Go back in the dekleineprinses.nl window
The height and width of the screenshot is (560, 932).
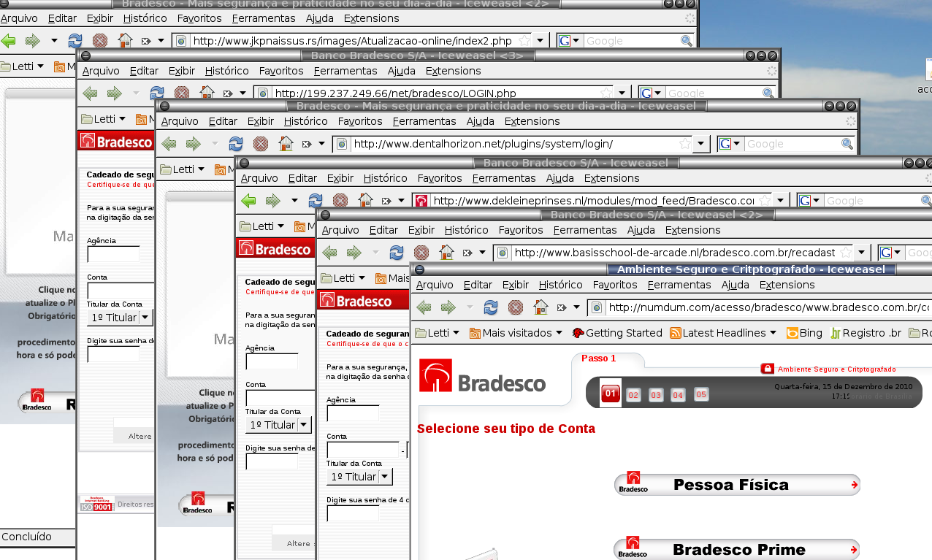pyautogui.click(x=248, y=200)
